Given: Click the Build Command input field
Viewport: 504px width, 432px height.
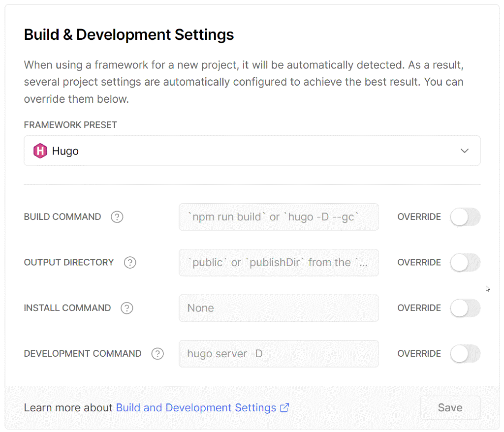Looking at the screenshot, I should click(x=278, y=217).
